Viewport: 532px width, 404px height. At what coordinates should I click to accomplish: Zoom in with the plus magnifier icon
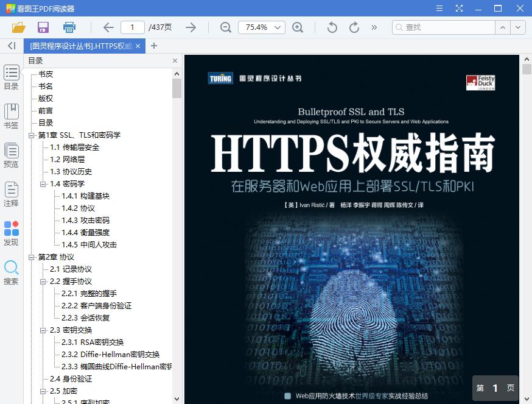click(298, 27)
